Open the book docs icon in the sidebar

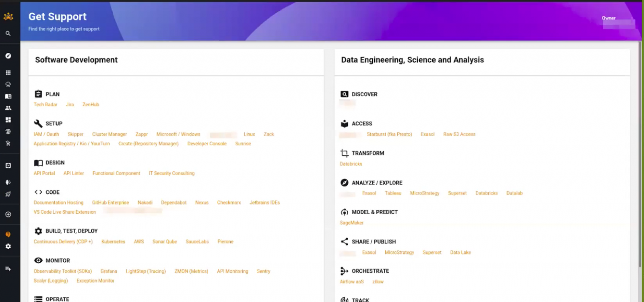click(8, 97)
